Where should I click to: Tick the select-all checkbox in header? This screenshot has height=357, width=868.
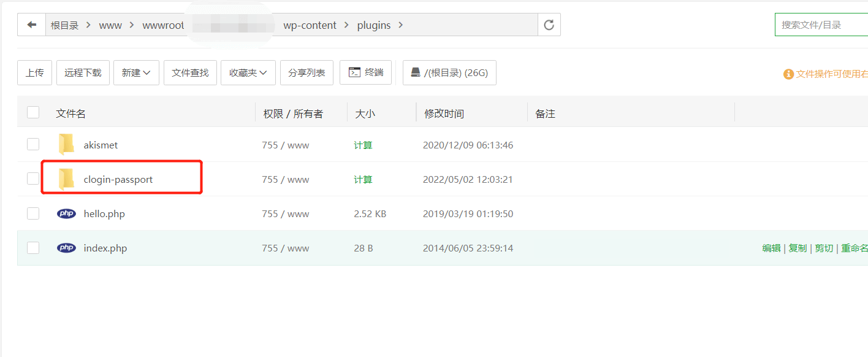(x=32, y=112)
